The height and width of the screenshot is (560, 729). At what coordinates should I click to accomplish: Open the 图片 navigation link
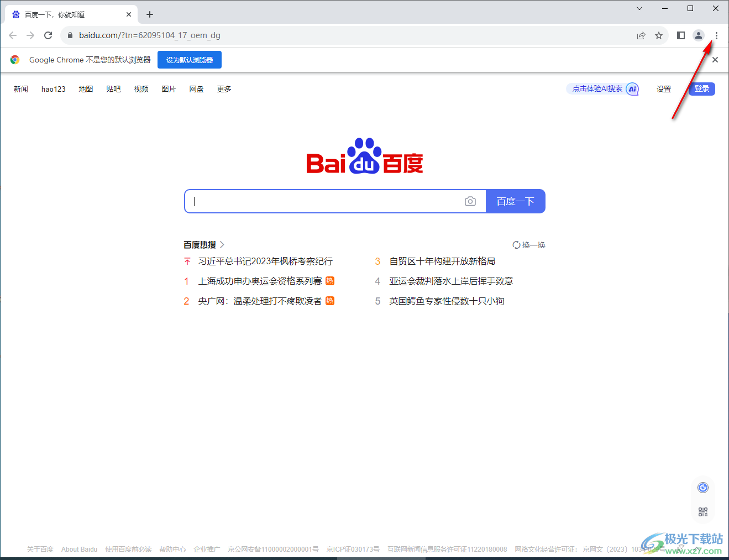click(x=169, y=89)
